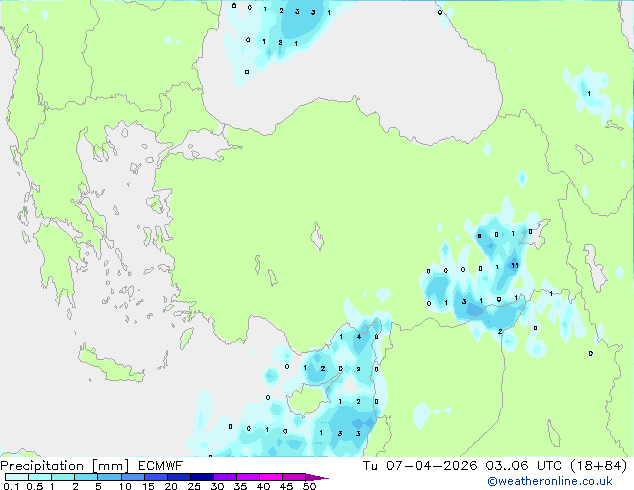The height and width of the screenshot is (490, 634).
Task: Click the date 'Tu 07-04-2026' text
Action: [x=420, y=466]
